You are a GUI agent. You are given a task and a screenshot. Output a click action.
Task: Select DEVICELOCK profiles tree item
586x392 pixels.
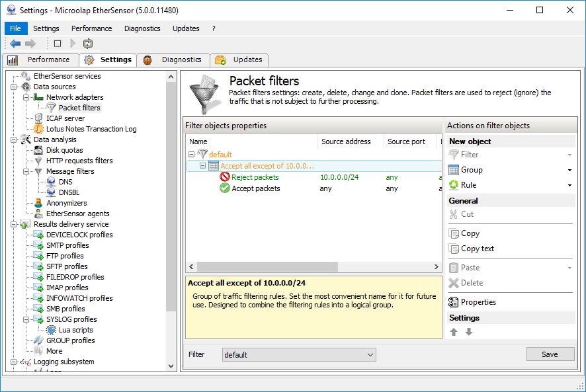79,235
